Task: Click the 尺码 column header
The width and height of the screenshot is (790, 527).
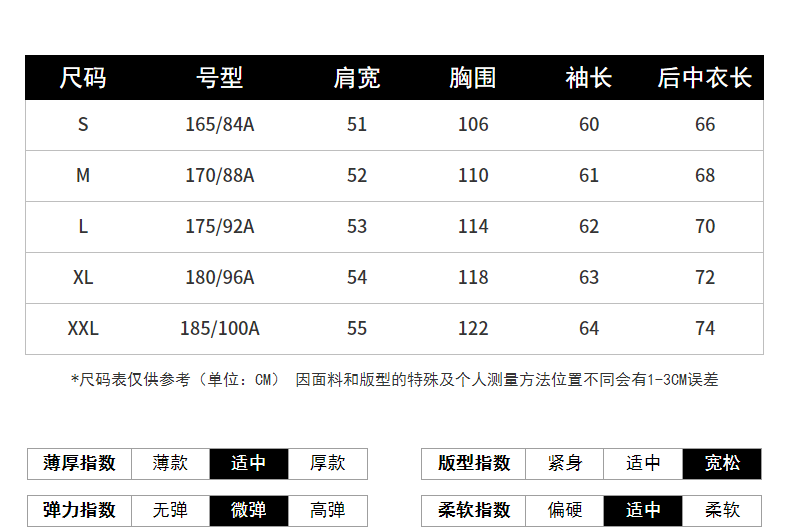Action: pos(83,78)
